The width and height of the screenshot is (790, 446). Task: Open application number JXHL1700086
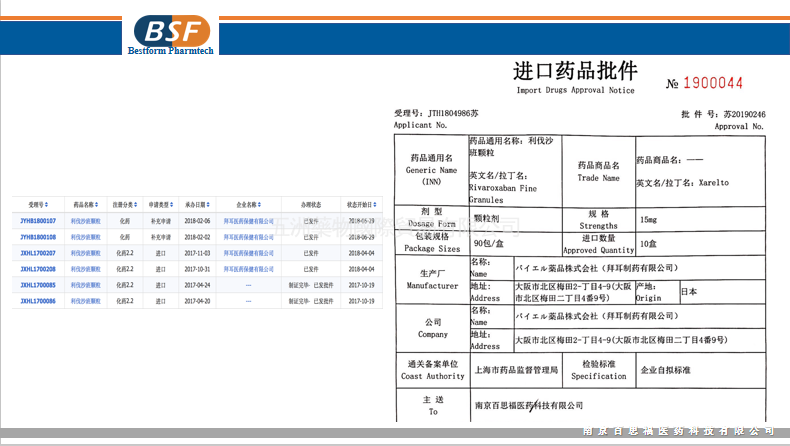[x=38, y=301]
